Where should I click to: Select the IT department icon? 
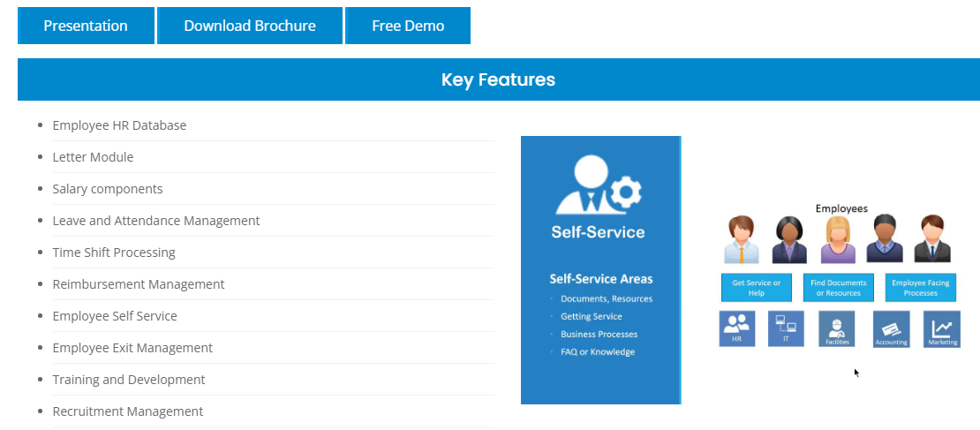[x=786, y=328]
